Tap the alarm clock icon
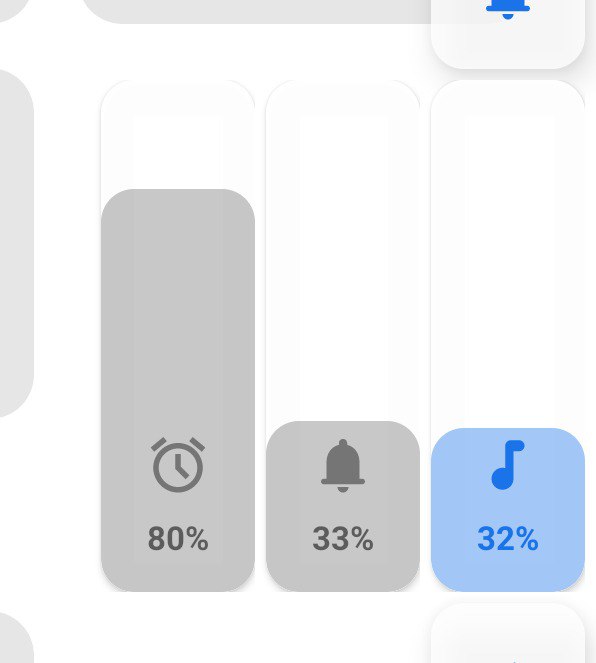 [178, 465]
